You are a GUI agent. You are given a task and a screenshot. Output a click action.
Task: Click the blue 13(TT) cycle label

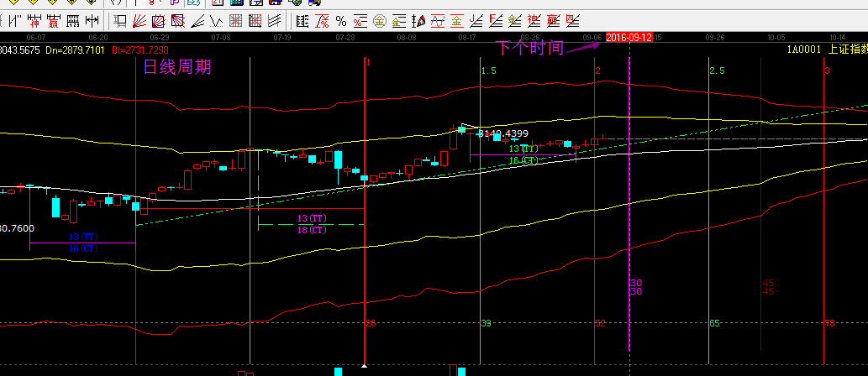[83, 237]
